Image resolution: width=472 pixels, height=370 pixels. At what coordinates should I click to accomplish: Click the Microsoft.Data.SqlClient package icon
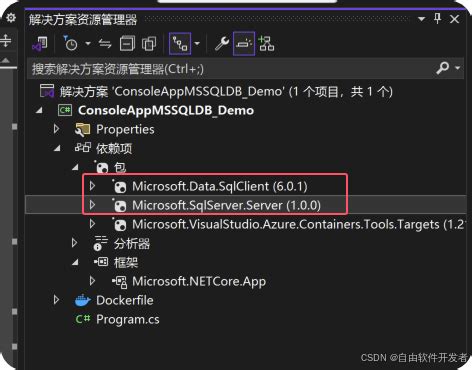119,187
